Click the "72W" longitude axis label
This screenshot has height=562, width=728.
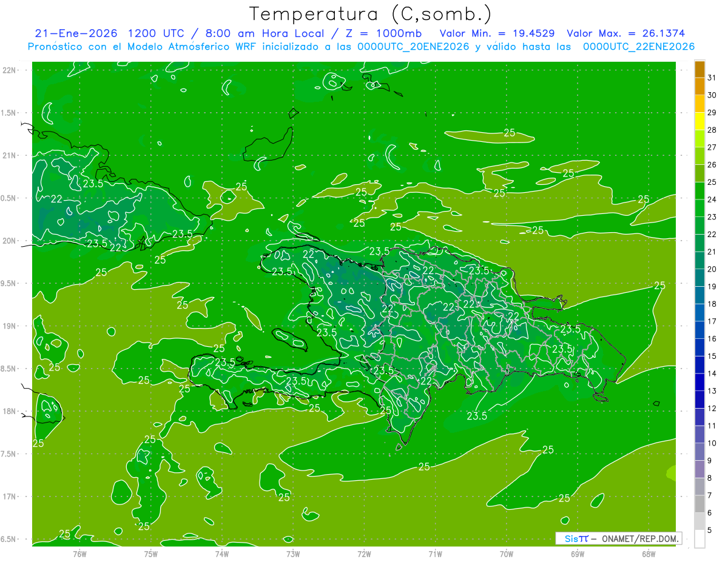point(364,554)
